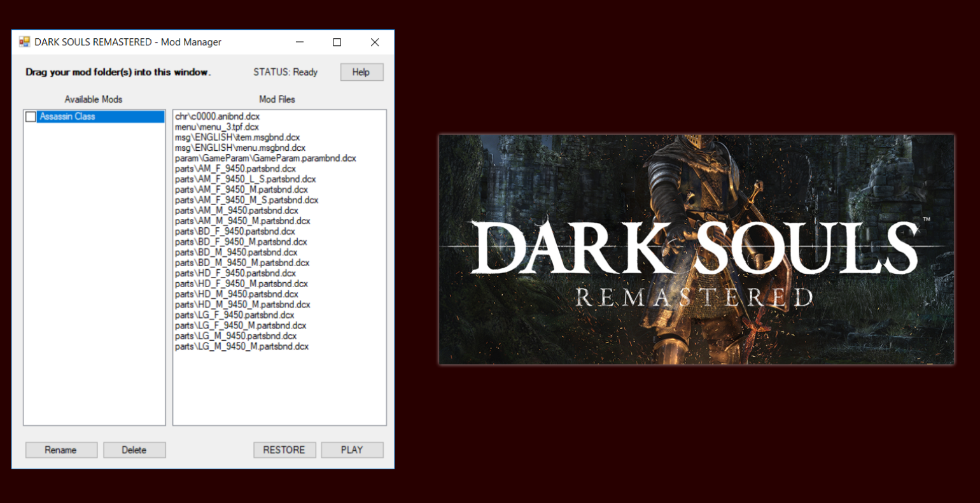Click the Available Mods column heading
This screenshot has width=980, height=503.
click(x=94, y=99)
